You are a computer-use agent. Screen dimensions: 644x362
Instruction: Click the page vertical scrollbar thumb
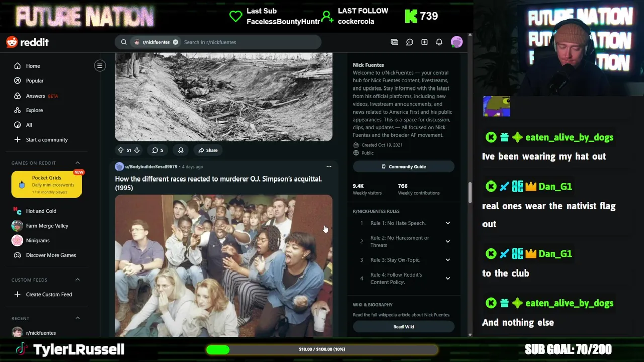pos(470,192)
